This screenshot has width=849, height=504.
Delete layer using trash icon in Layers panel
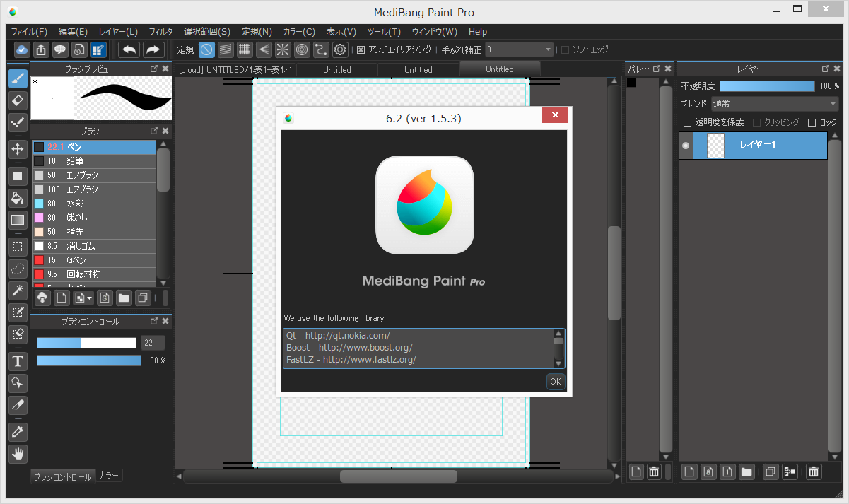(x=813, y=471)
